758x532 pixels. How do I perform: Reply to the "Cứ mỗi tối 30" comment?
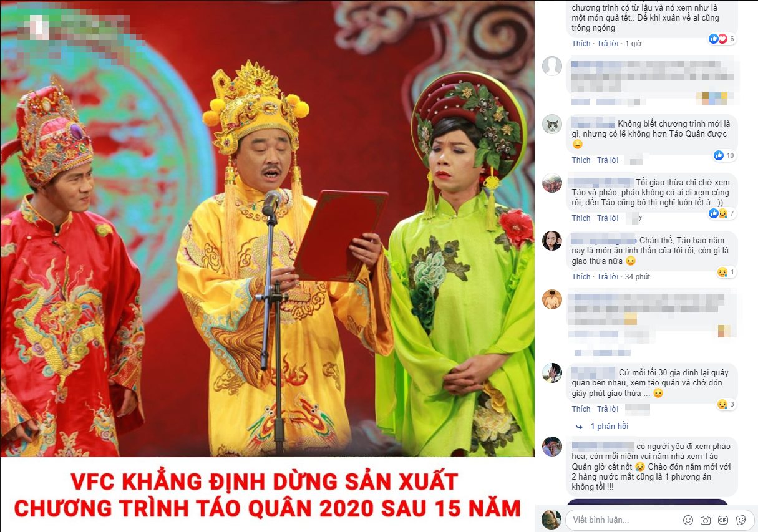[608, 409]
